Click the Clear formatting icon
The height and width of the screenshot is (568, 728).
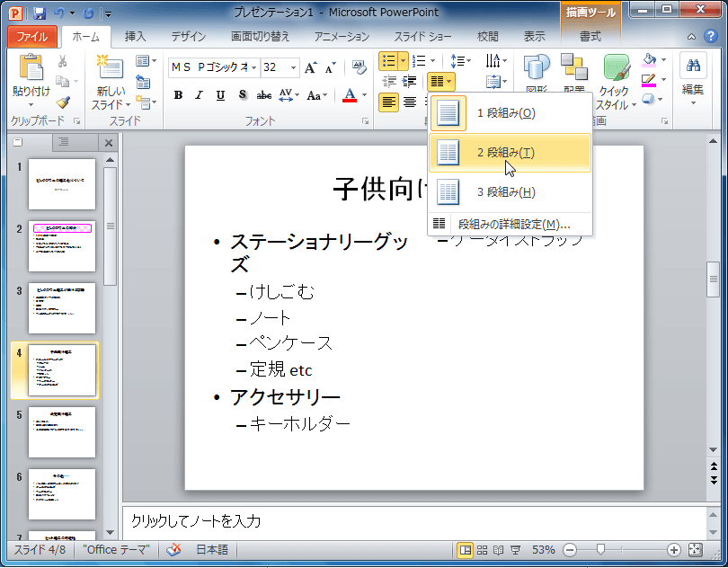coord(359,67)
